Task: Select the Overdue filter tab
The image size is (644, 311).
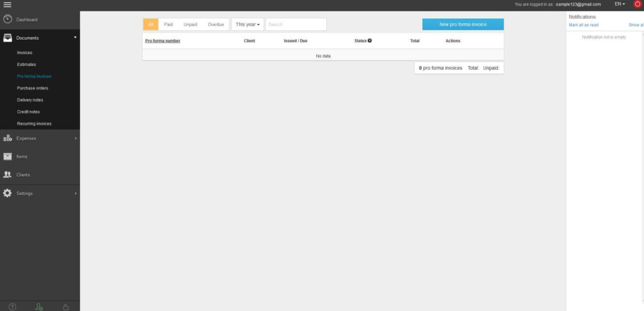Action: (216, 25)
